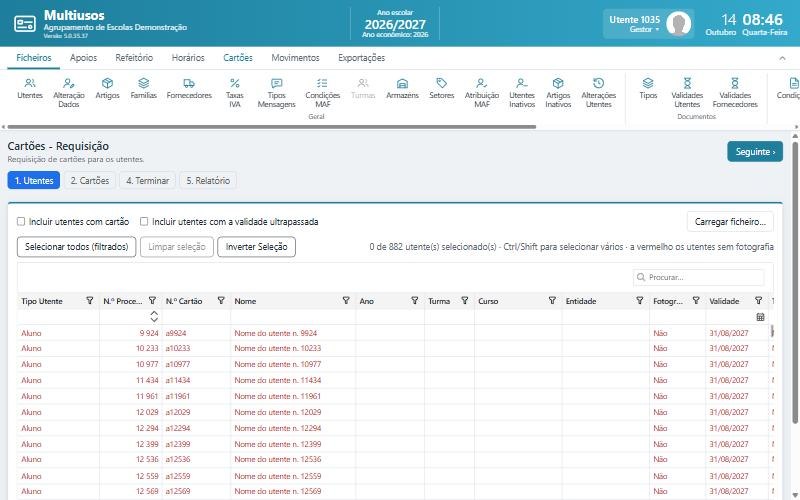Viewport: 800px width, 500px height.
Task: Open the Utentes ribbon icon
Action: 30,88
